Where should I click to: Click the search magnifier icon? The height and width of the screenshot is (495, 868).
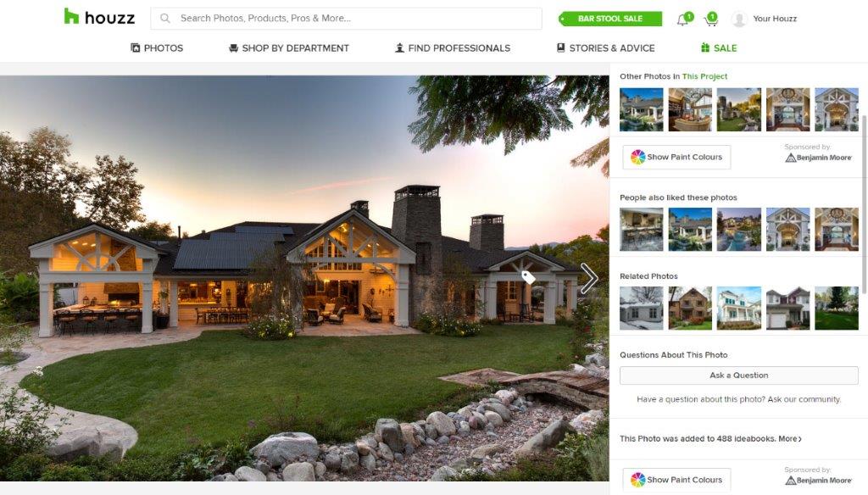click(165, 19)
